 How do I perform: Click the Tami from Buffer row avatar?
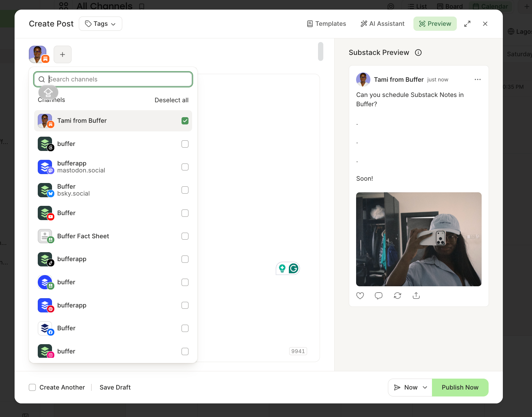[45, 121]
